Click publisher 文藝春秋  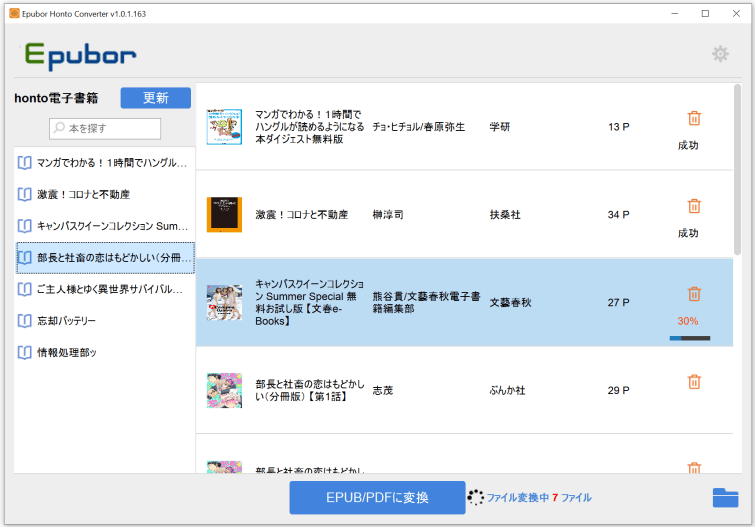(x=510, y=303)
